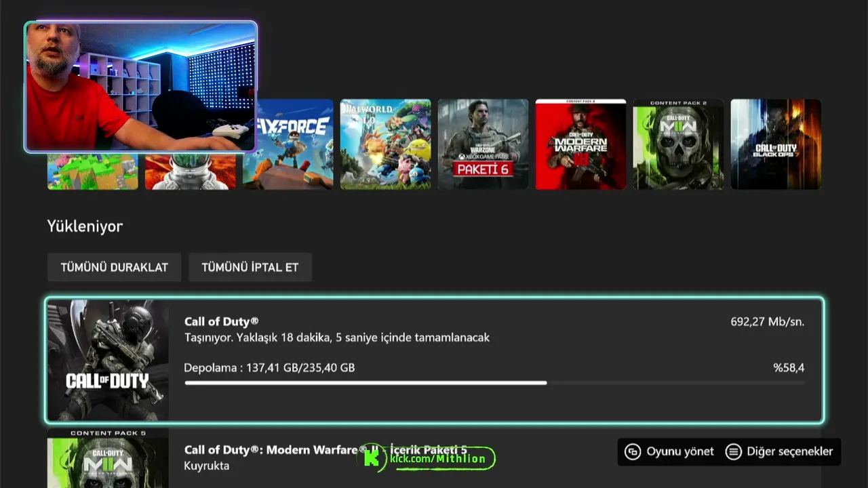Select the MWII Content Pack 2 tile
The image size is (868, 488).
pos(678,144)
